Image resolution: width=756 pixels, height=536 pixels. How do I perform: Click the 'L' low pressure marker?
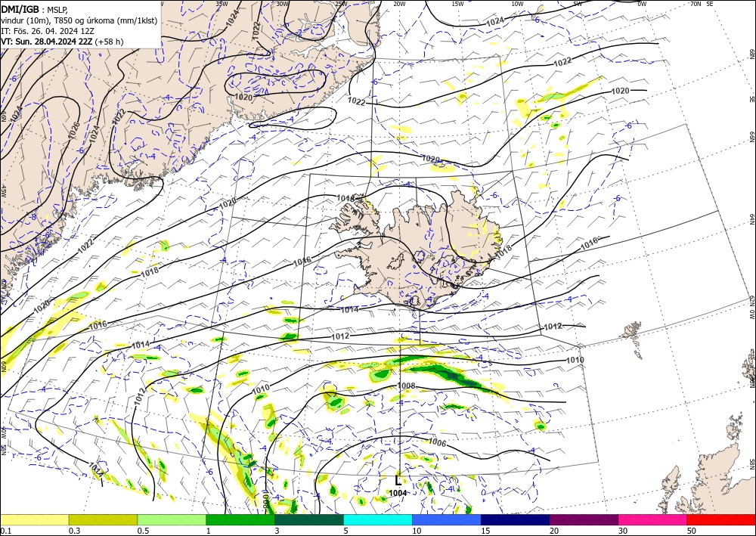pos(398,481)
